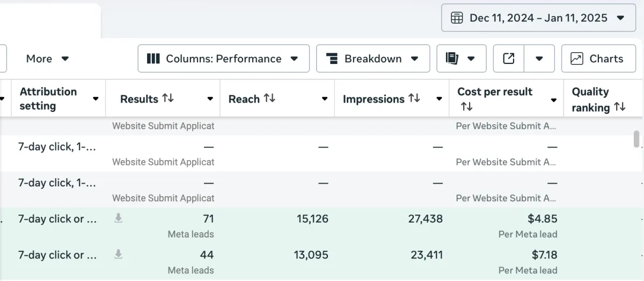The image size is (644, 281).
Task: Open the Breakdown dropdown
Action: pyautogui.click(x=373, y=59)
